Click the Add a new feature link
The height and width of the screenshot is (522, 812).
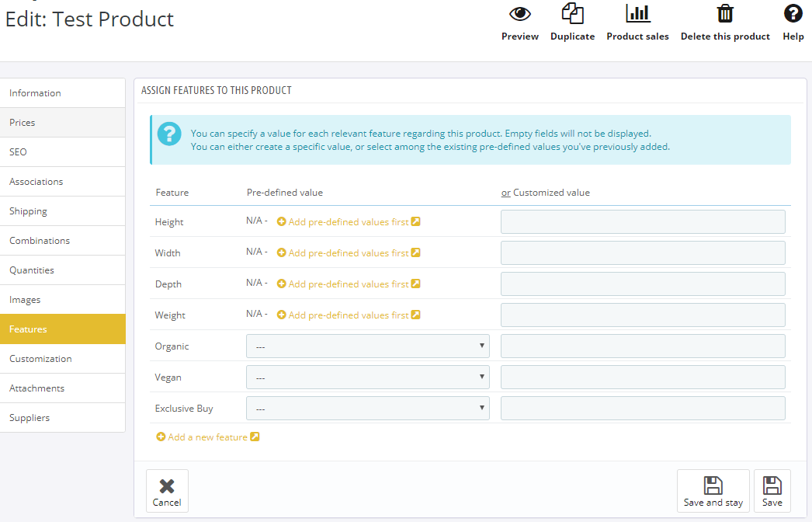click(208, 437)
